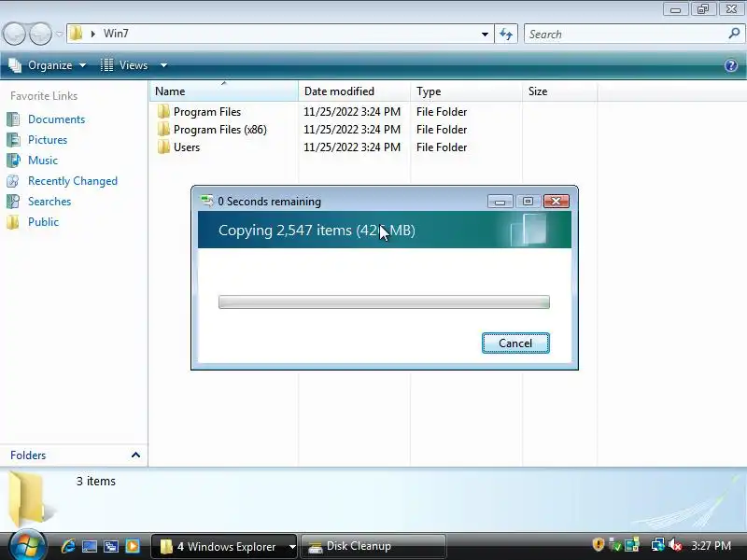
Task: Minimize the Explorer window
Action: point(675,9)
